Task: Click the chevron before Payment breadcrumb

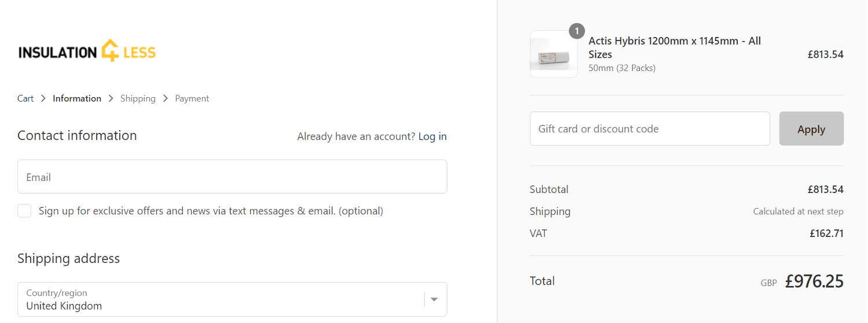Action: tap(165, 99)
